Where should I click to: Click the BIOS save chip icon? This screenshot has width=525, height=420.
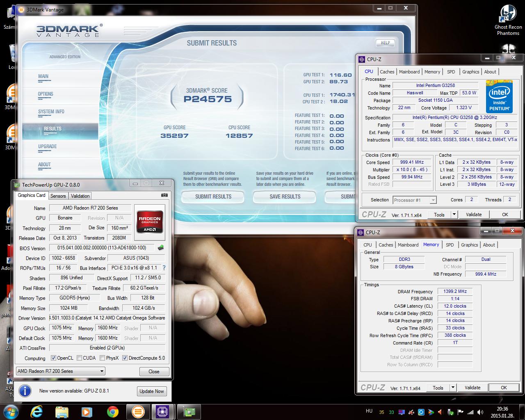pos(161,248)
